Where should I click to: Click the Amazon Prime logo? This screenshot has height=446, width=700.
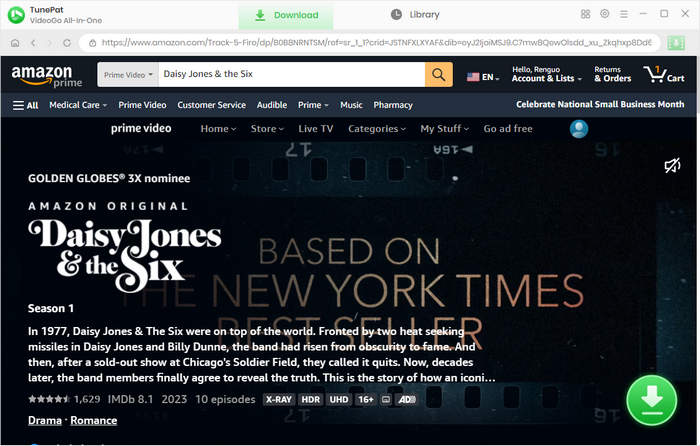[x=46, y=76]
